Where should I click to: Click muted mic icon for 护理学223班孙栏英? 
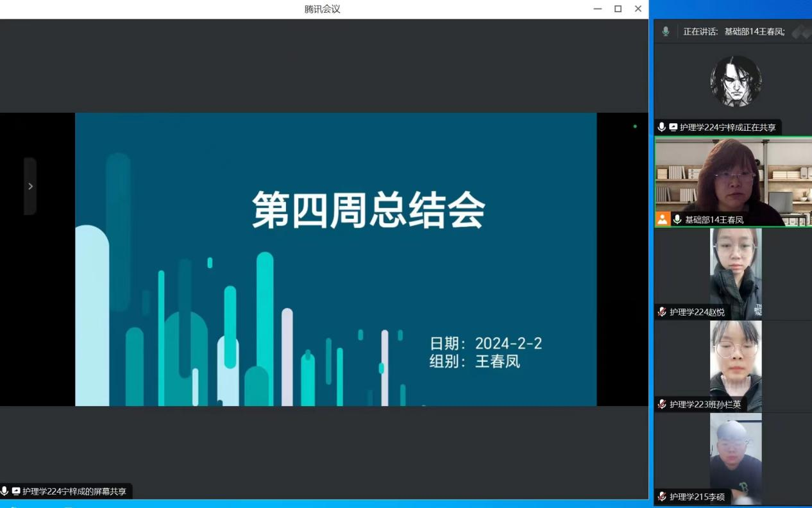[662, 404]
